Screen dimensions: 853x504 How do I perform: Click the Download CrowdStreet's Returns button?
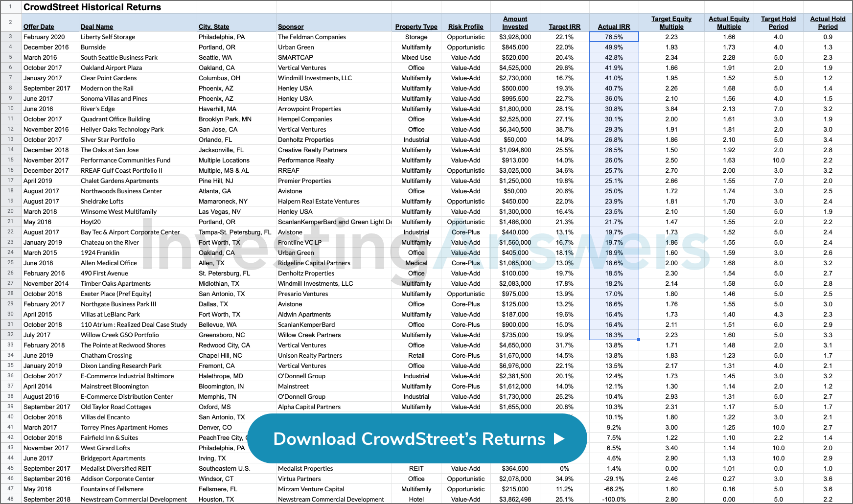click(x=417, y=438)
